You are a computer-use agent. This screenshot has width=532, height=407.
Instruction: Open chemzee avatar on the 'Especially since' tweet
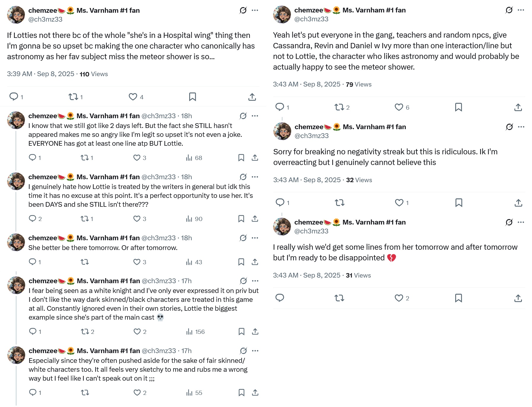16,355
